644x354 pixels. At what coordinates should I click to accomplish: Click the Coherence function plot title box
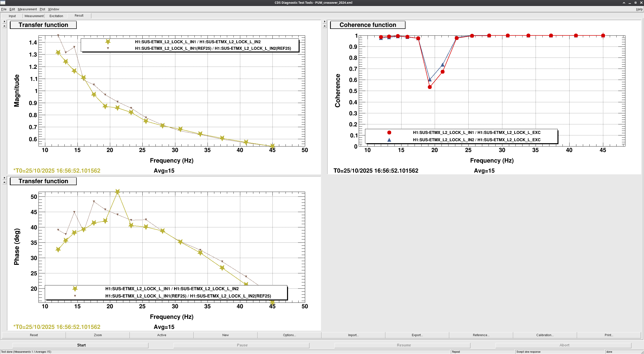pos(368,25)
